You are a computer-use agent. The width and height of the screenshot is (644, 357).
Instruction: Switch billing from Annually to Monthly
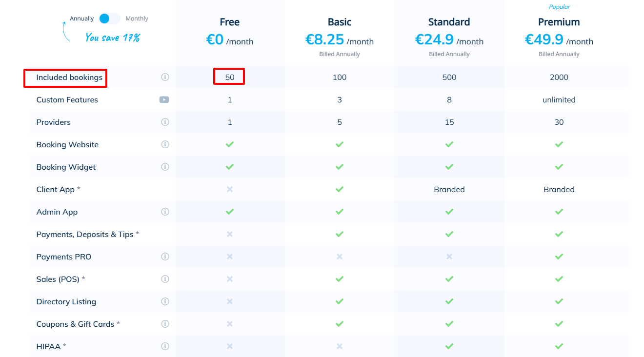click(109, 18)
